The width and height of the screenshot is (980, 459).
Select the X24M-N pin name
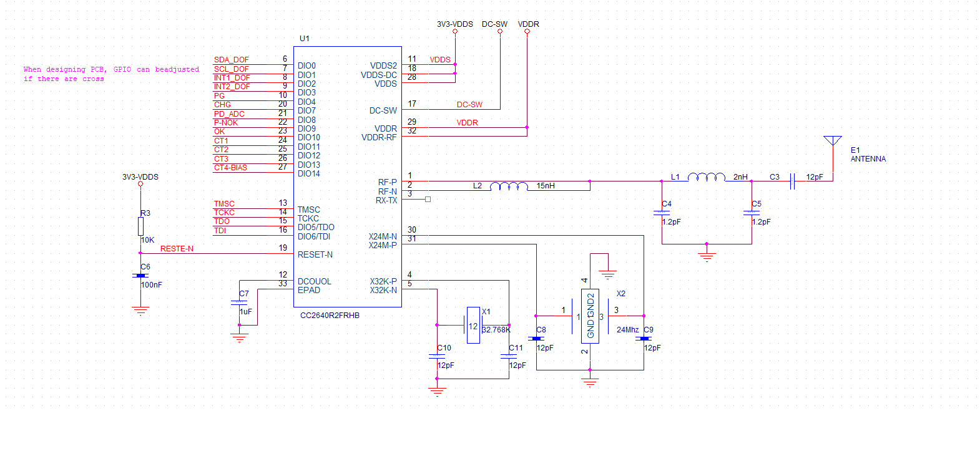383,236
